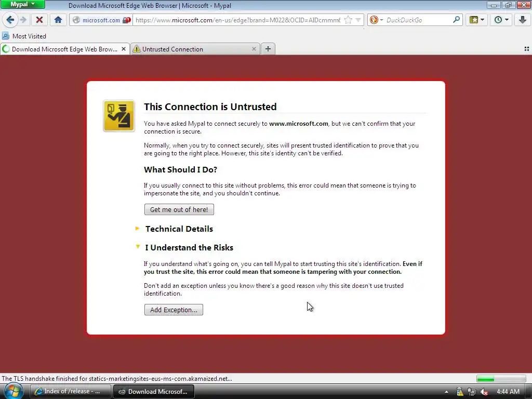Open the tab groups grid icon
Image resolution: width=532 pixels, height=399 pixels.
pyautogui.click(x=527, y=49)
